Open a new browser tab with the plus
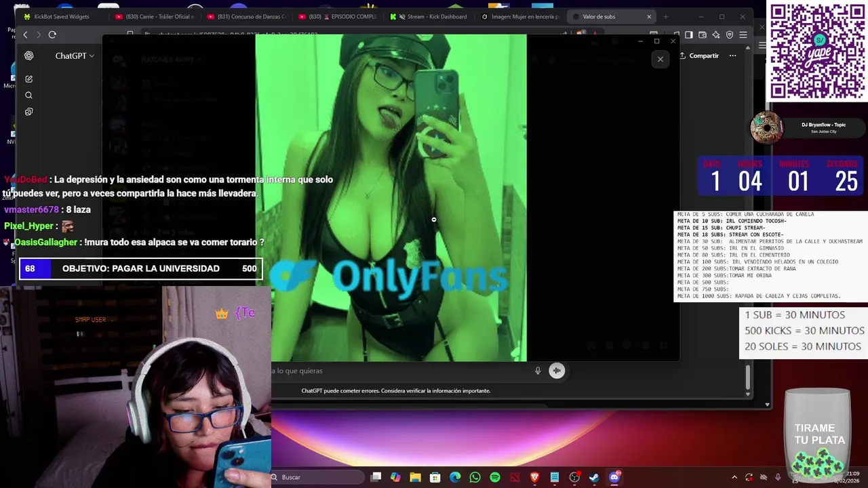The width and height of the screenshot is (868, 488). [666, 17]
